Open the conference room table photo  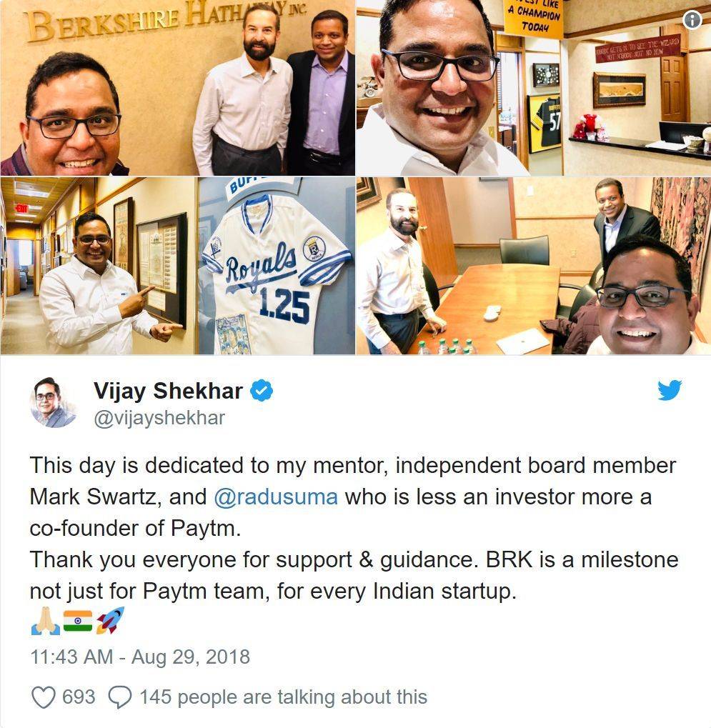coord(534,266)
